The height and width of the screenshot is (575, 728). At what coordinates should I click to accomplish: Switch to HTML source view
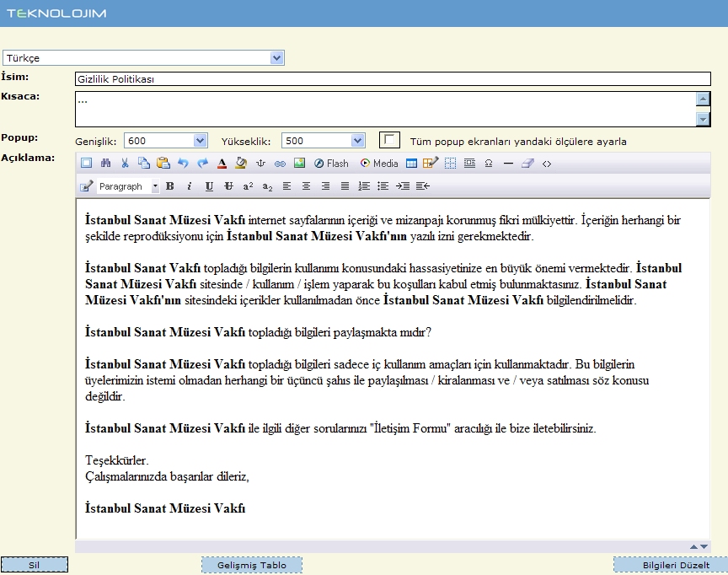point(547,163)
